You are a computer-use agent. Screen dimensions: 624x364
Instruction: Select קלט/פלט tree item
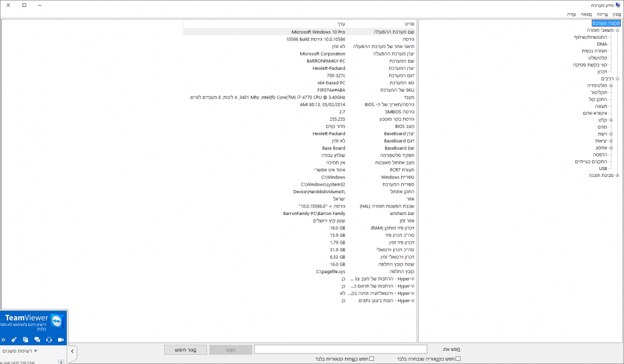click(x=598, y=58)
